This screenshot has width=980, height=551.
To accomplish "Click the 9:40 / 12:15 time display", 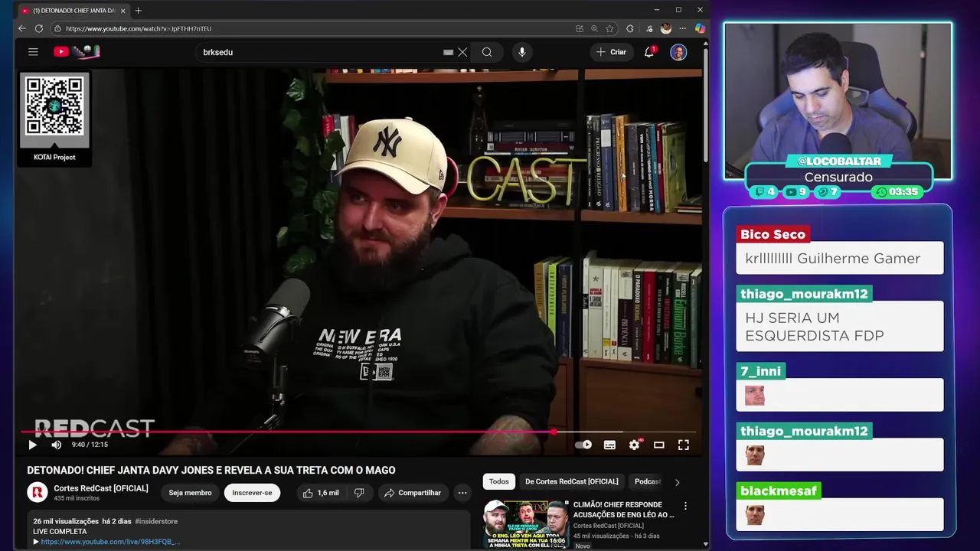I will point(90,445).
